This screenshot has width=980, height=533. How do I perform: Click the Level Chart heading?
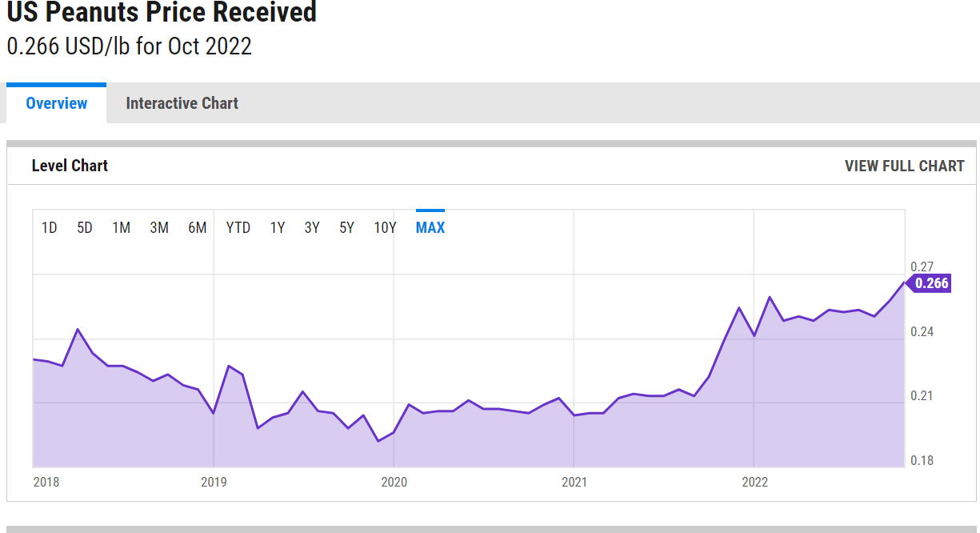coord(70,166)
